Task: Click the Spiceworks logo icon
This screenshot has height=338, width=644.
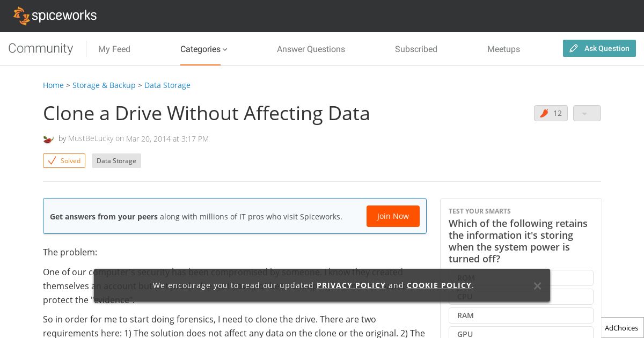Action: pos(21,16)
